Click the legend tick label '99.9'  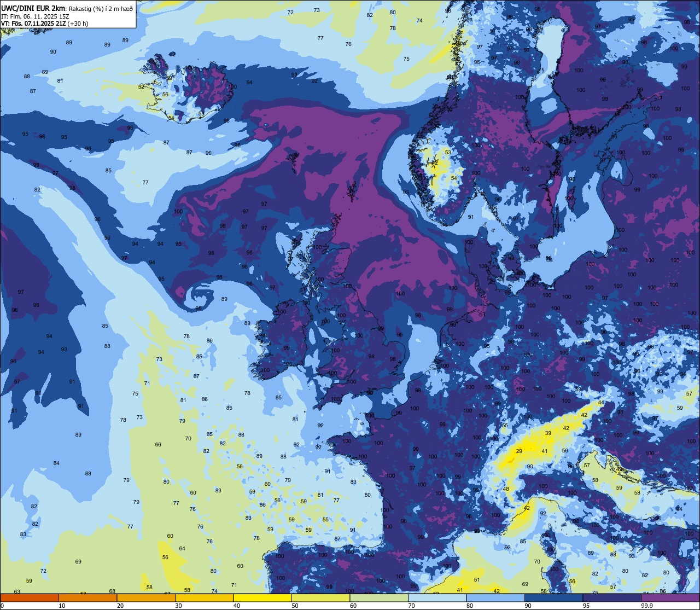tap(647, 606)
